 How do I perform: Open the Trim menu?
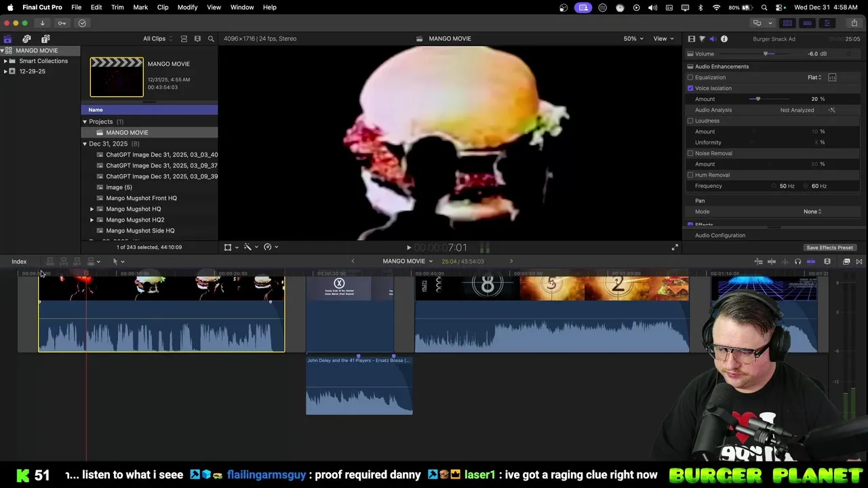coord(117,7)
